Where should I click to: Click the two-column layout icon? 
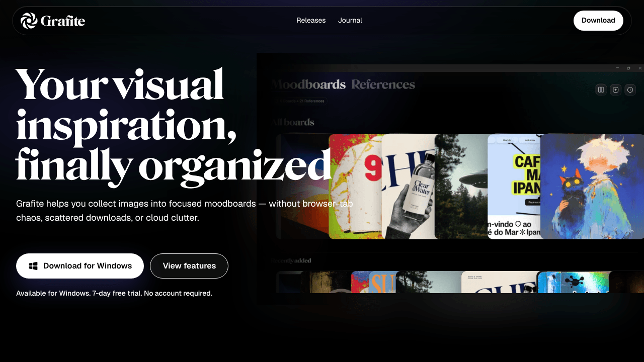(601, 90)
